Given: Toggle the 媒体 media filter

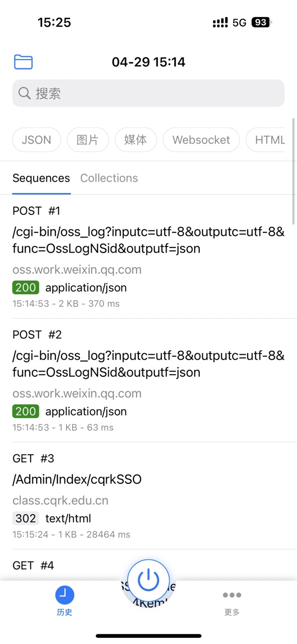Looking at the screenshot, I should pos(135,139).
